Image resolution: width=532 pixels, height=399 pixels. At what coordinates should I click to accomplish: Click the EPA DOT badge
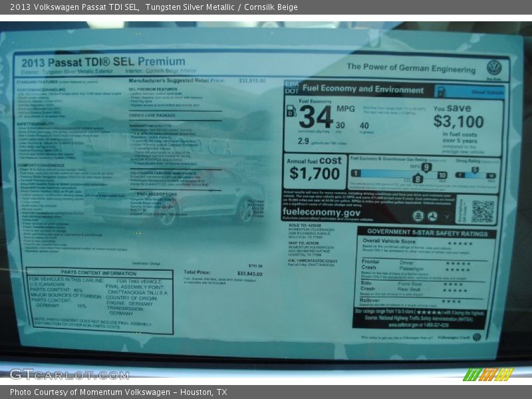291,87
